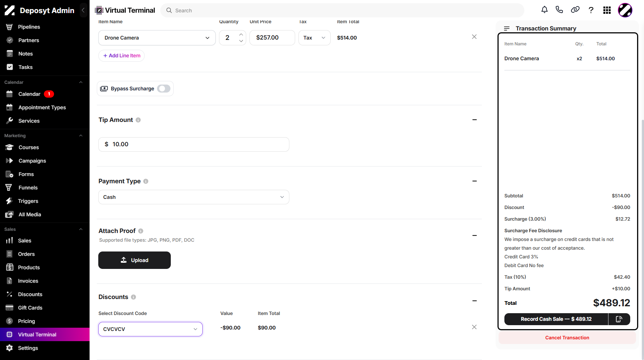644x360 pixels.
Task: Click the Upload button
Action: [135, 260]
